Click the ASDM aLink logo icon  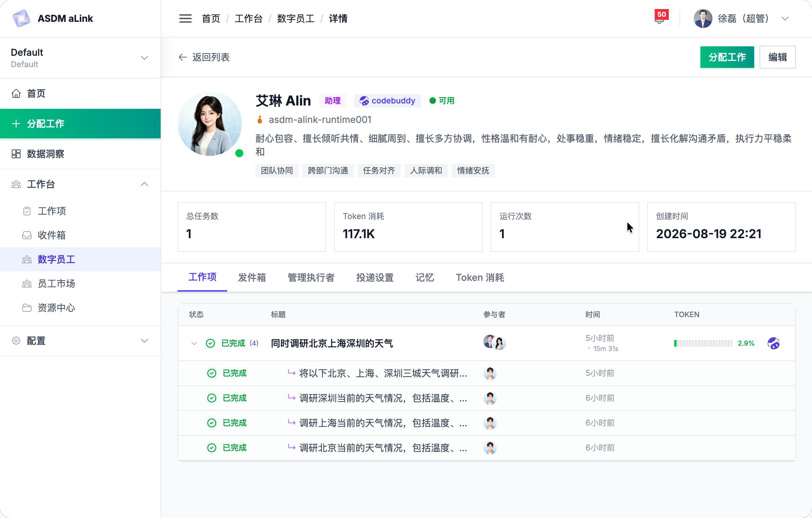pyautogui.click(x=21, y=18)
